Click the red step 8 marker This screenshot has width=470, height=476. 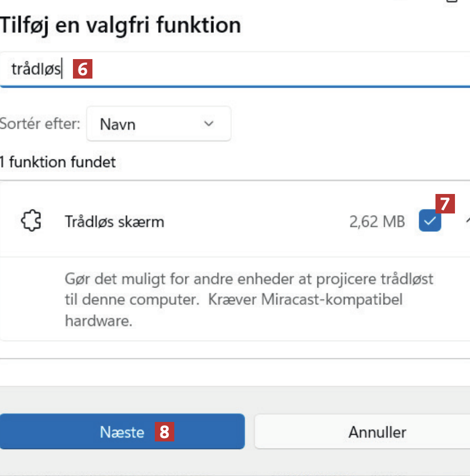[164, 432]
